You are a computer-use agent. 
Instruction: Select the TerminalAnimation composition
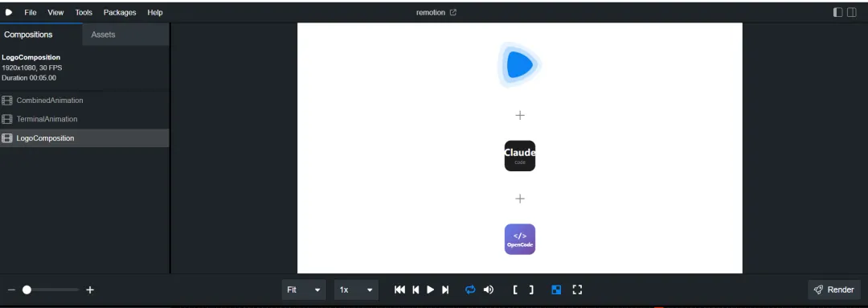pos(84,119)
